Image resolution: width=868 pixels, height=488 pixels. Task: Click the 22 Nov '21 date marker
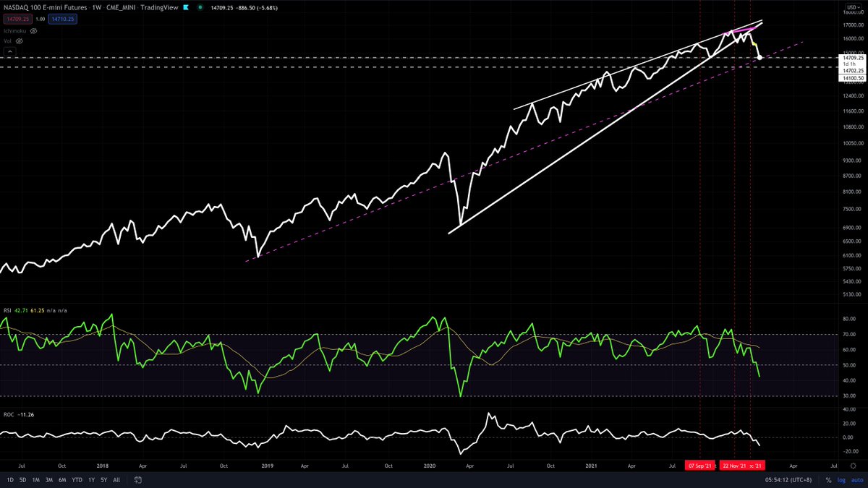[735, 466]
